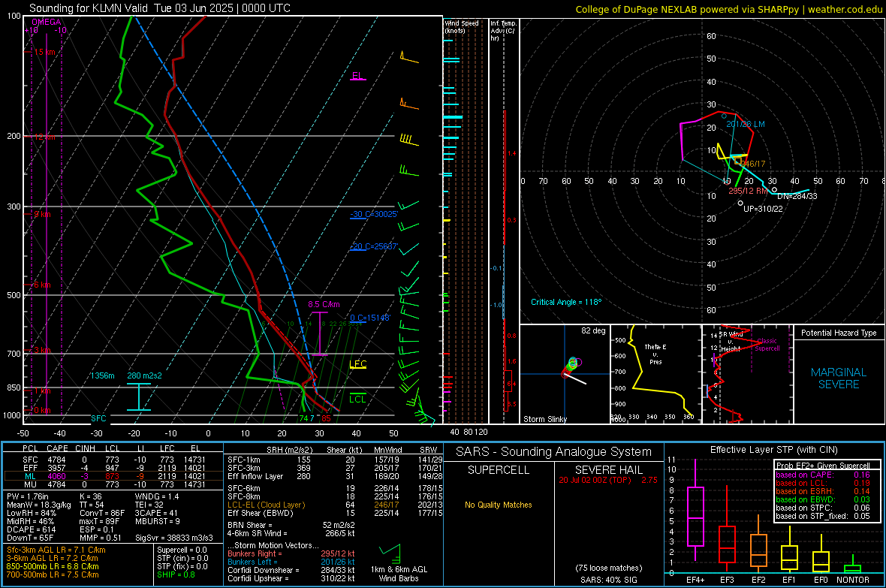Click the 'SARS - Sounding Analogue System' heading
Image resolution: width=886 pixels, height=588 pixels.
tap(553, 452)
